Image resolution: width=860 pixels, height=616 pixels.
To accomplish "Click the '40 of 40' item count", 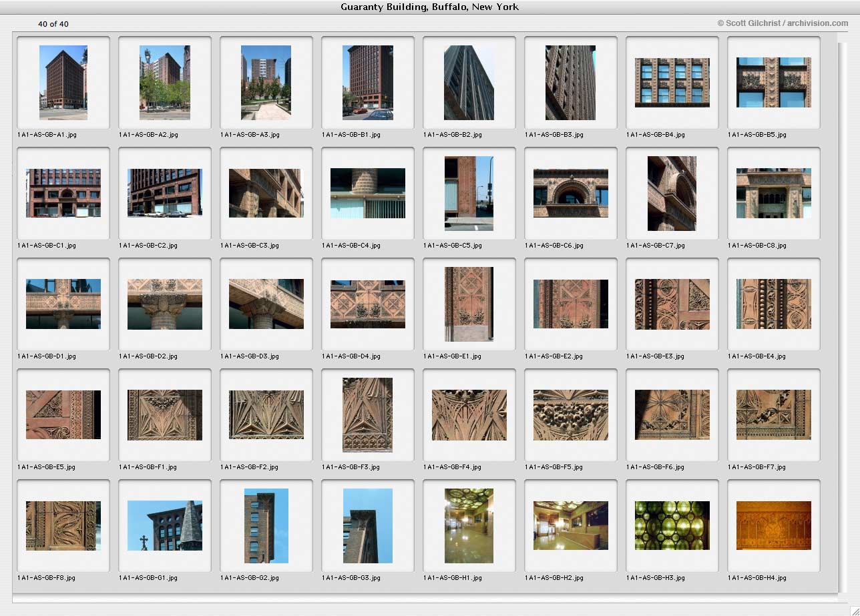I will click(x=53, y=24).
